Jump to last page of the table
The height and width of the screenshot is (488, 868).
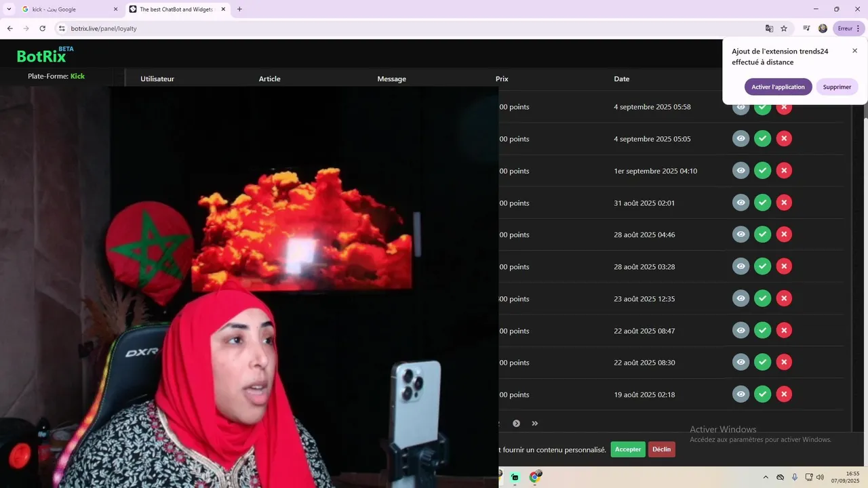pyautogui.click(x=535, y=424)
